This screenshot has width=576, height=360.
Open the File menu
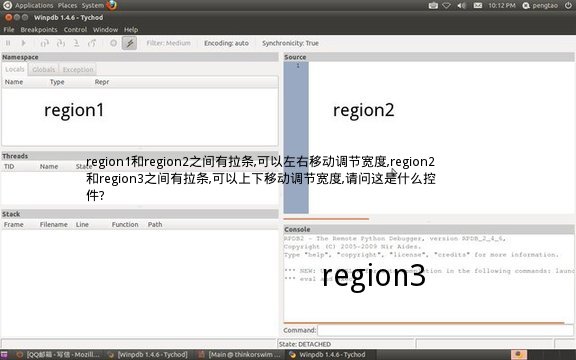[9, 30]
